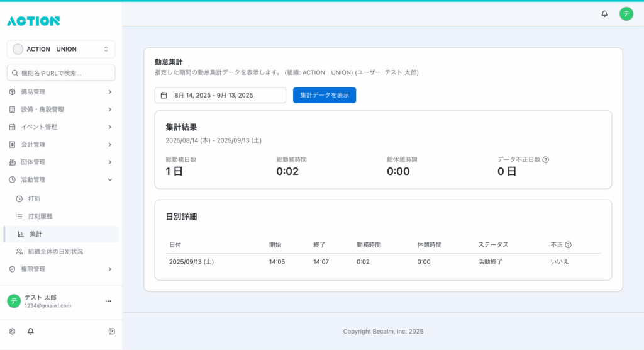
Task: Click the 集計データを表示 button
Action: (325, 95)
